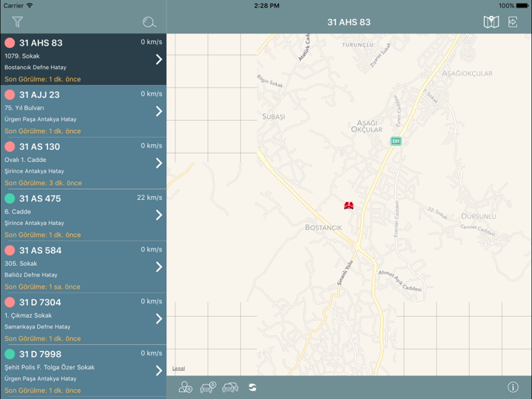This screenshot has height=399, width=532.
Task: Select vehicle plate 31 AS 130
Action: [x=40, y=147]
